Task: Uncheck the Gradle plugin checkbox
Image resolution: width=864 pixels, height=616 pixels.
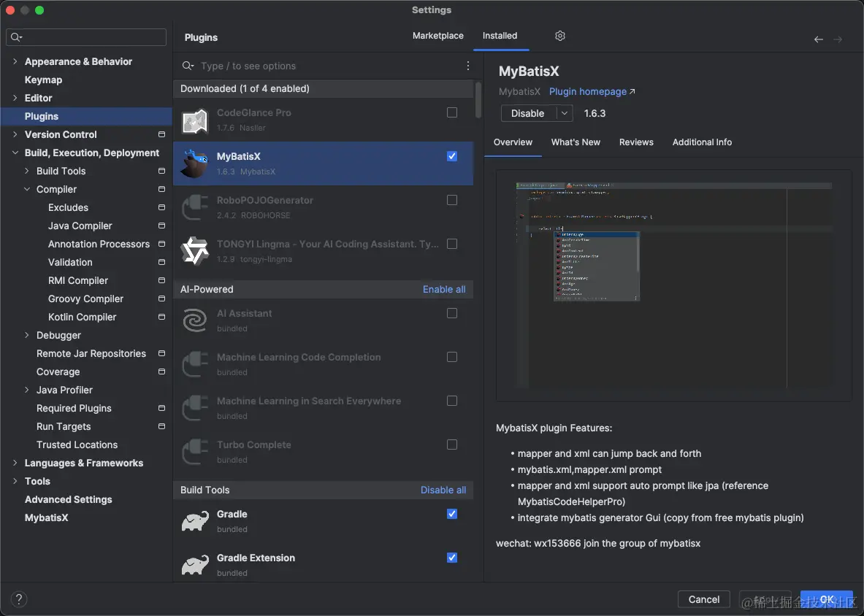Action: (452, 514)
